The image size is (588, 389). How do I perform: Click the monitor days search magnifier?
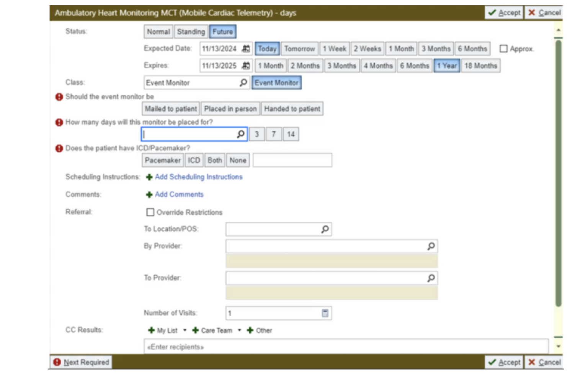(240, 134)
